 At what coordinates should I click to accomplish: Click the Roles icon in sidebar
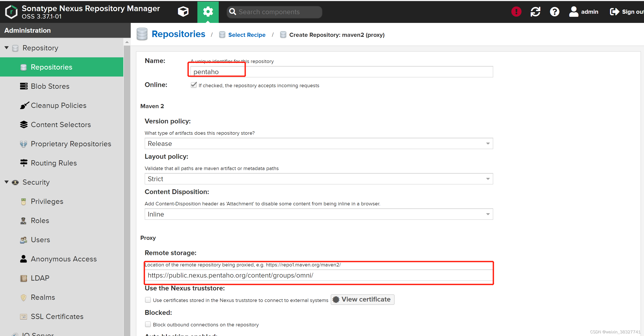pyautogui.click(x=23, y=221)
